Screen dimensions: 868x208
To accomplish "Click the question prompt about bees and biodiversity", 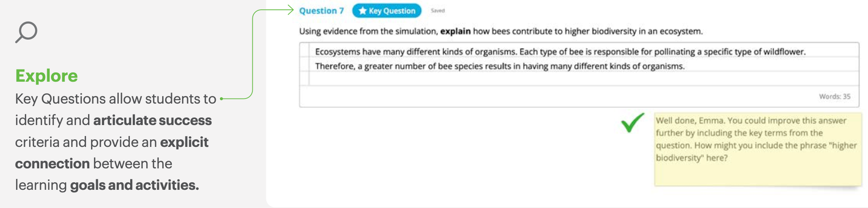I will tap(501, 31).
